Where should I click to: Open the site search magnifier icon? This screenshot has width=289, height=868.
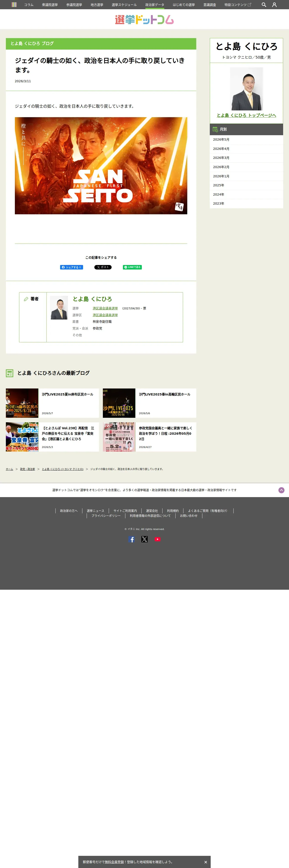click(x=264, y=5)
